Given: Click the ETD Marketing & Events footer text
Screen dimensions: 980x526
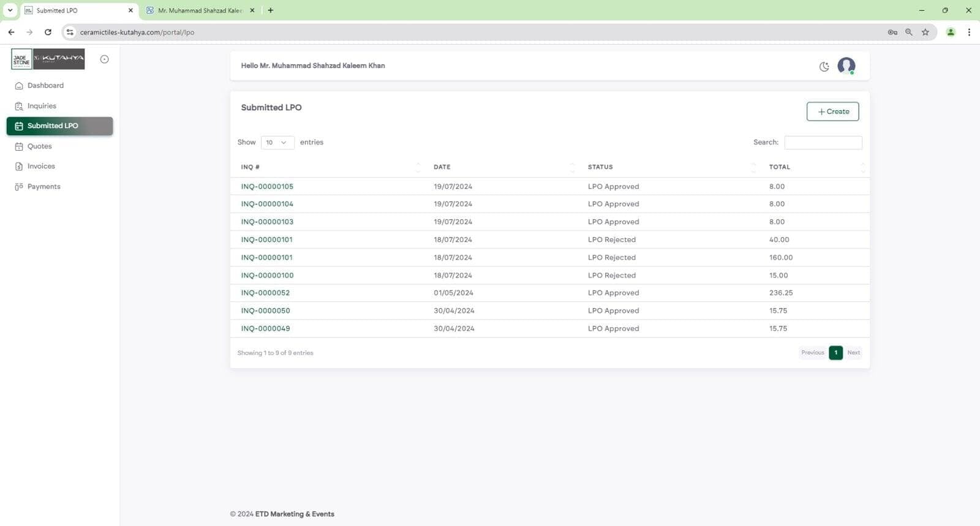Looking at the screenshot, I should coord(295,514).
